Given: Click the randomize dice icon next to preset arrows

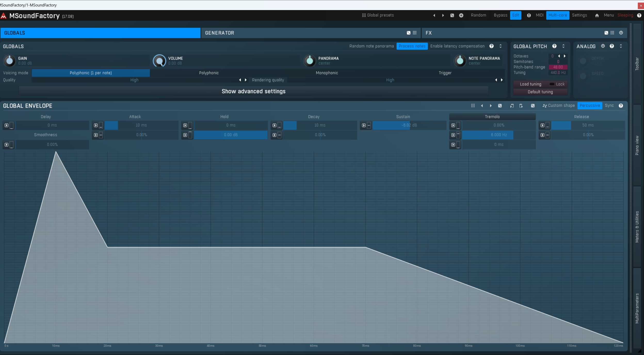Looking at the screenshot, I should click(x=452, y=15).
